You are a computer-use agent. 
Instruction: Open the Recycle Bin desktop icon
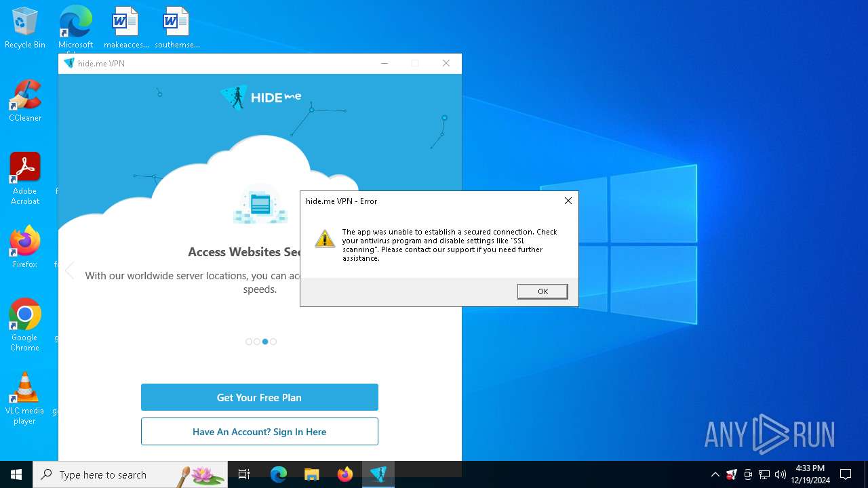coord(25,28)
